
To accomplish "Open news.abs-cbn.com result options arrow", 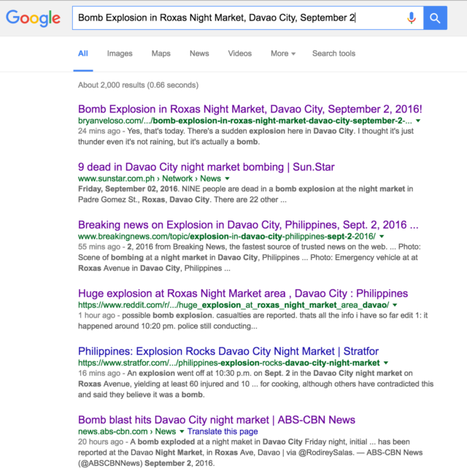I will [x=182, y=431].
